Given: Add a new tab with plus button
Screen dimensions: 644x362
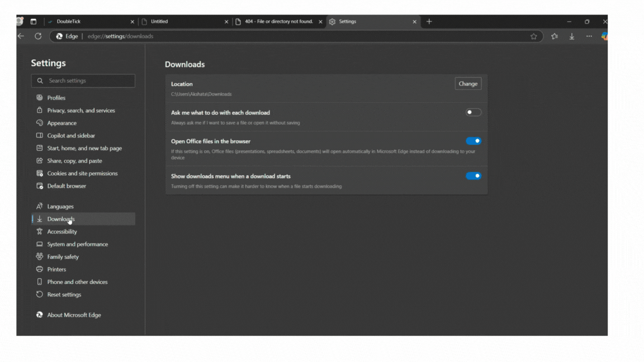Looking at the screenshot, I should pos(429,22).
